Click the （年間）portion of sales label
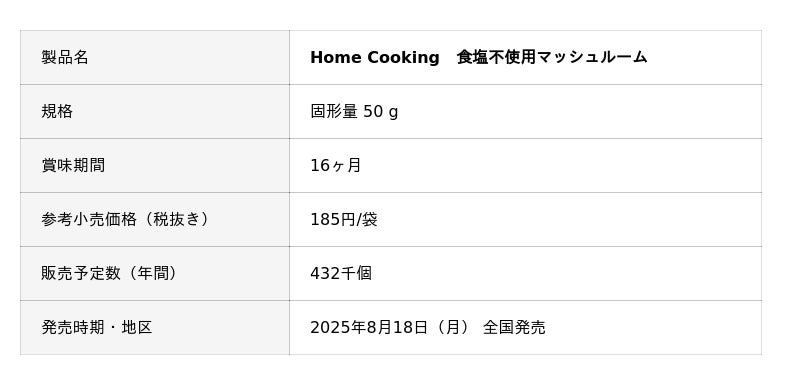The height and width of the screenshot is (385, 800). 149,273
